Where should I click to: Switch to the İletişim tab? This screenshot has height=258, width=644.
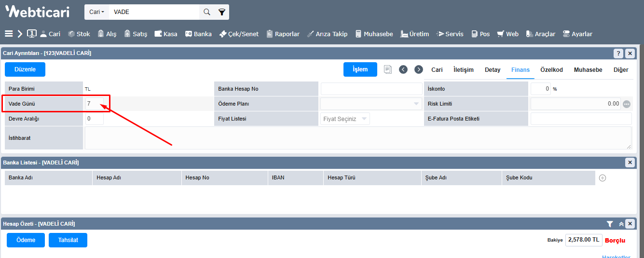tap(463, 70)
